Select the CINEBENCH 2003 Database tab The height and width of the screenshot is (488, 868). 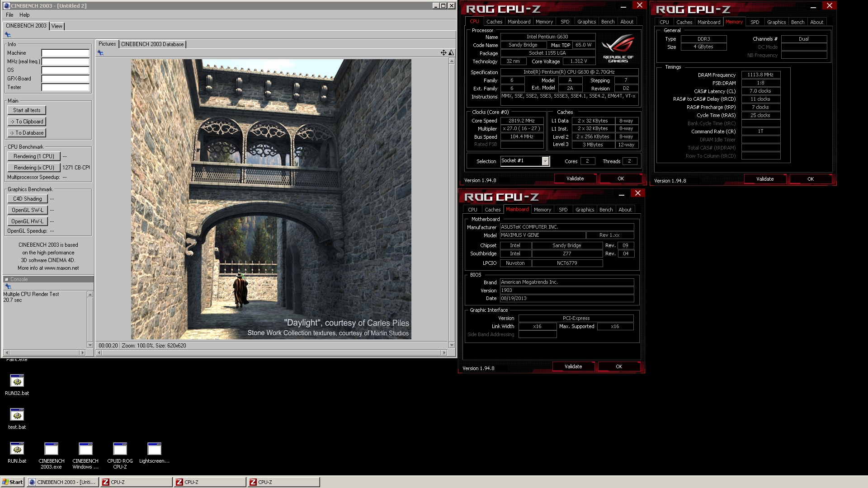(x=152, y=44)
